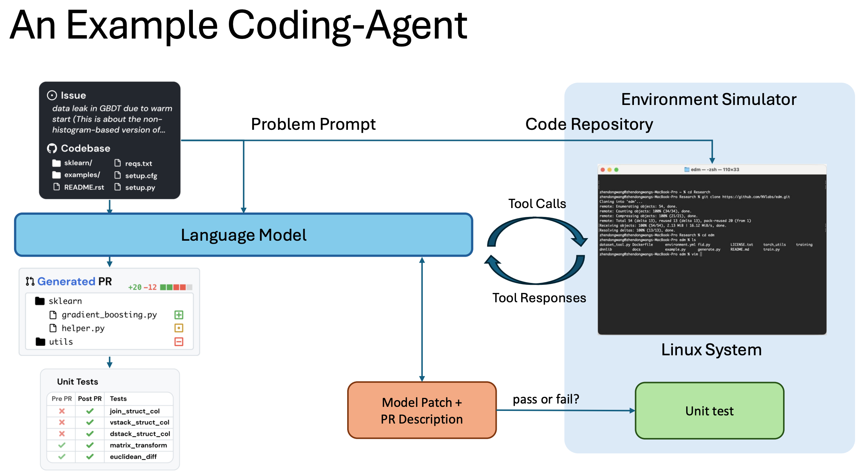Click the setup.py file icon

[x=118, y=187]
